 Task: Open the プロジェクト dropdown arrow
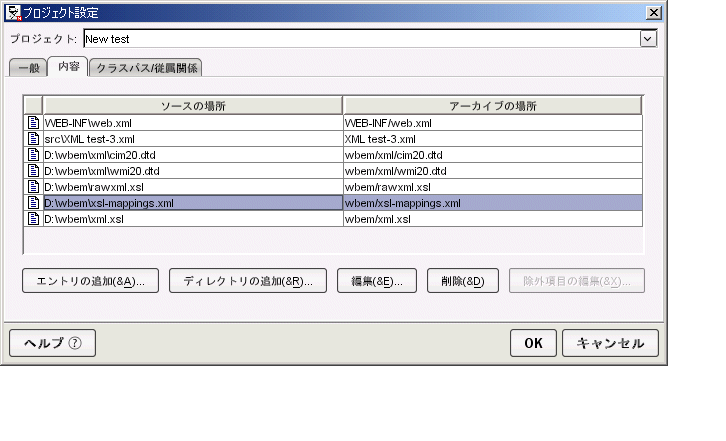(x=648, y=39)
